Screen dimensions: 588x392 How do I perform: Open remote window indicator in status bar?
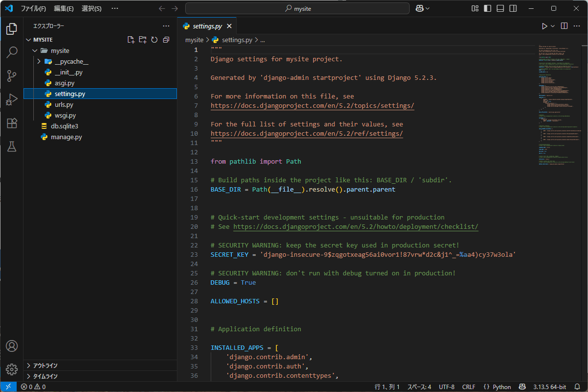pyautogui.click(x=8, y=387)
